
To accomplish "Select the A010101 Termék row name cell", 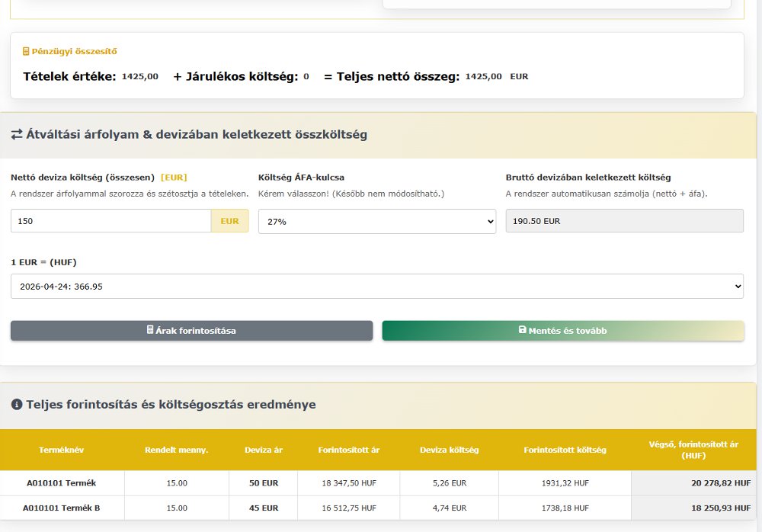I will pyautogui.click(x=62, y=483).
